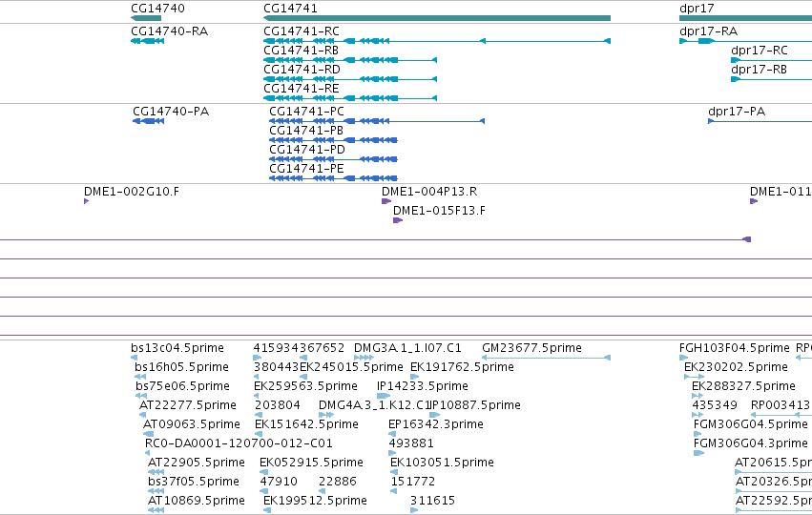This screenshot has width=812, height=515.
Task: Click the CG14741 gene span bar
Action: 437,18
